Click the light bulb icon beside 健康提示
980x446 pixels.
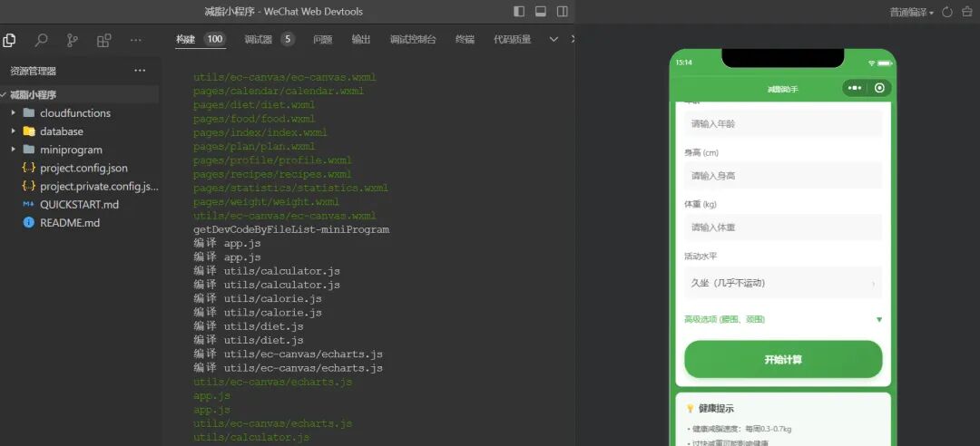(x=690, y=409)
